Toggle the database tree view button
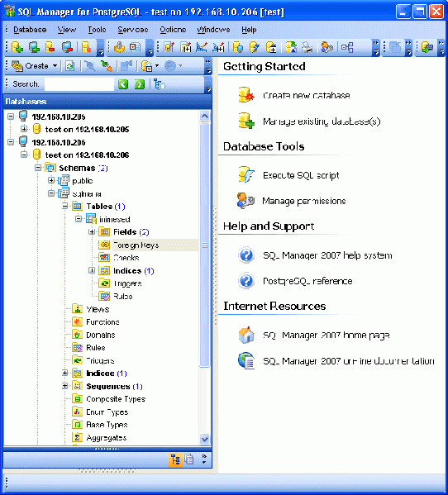 click(x=175, y=459)
